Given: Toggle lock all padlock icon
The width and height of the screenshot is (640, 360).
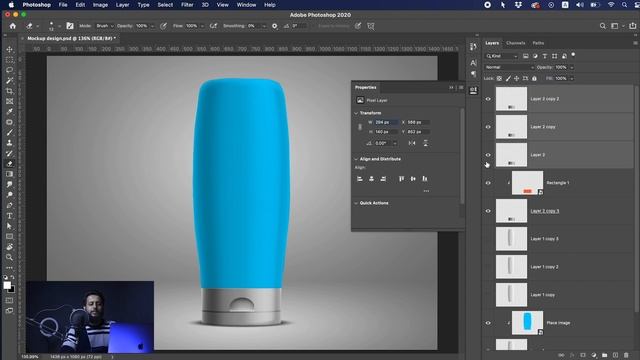Looking at the screenshot, I should 534,78.
